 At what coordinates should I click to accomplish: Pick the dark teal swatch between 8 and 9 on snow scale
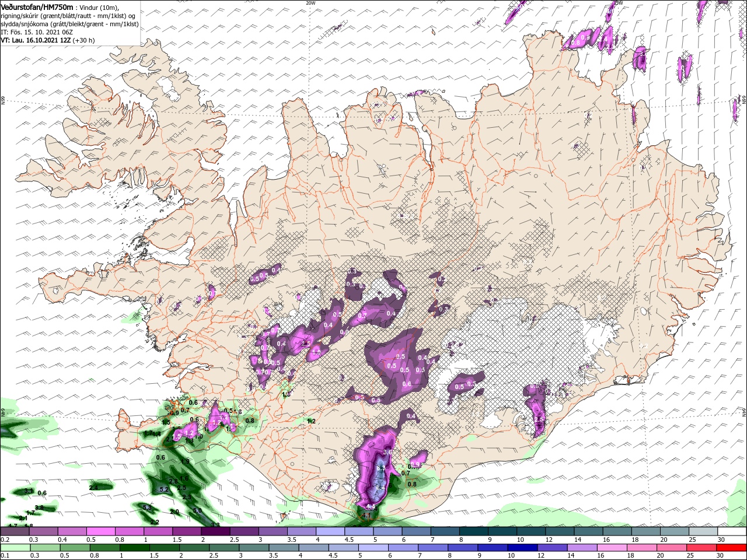pyautogui.click(x=474, y=531)
